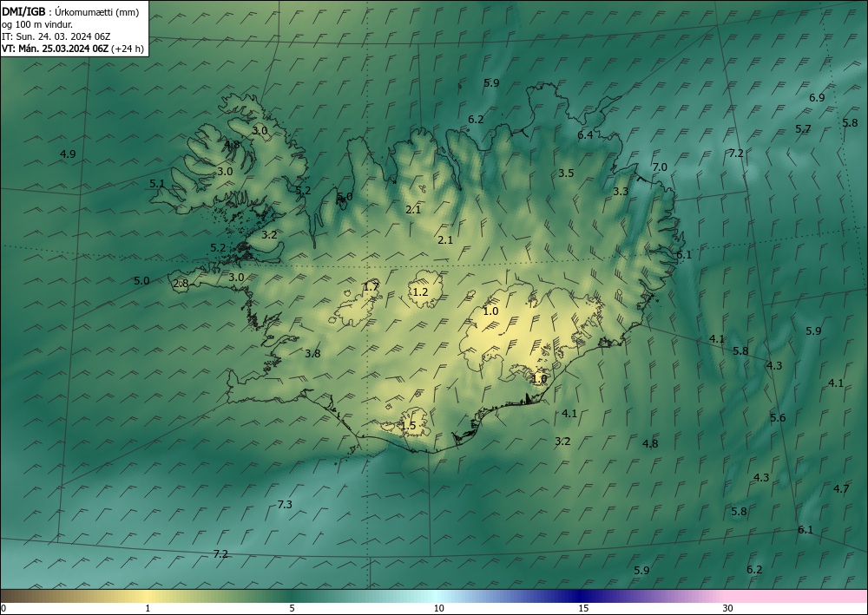Click the '5.6' value off the east coast
868x615 pixels.
778,417
